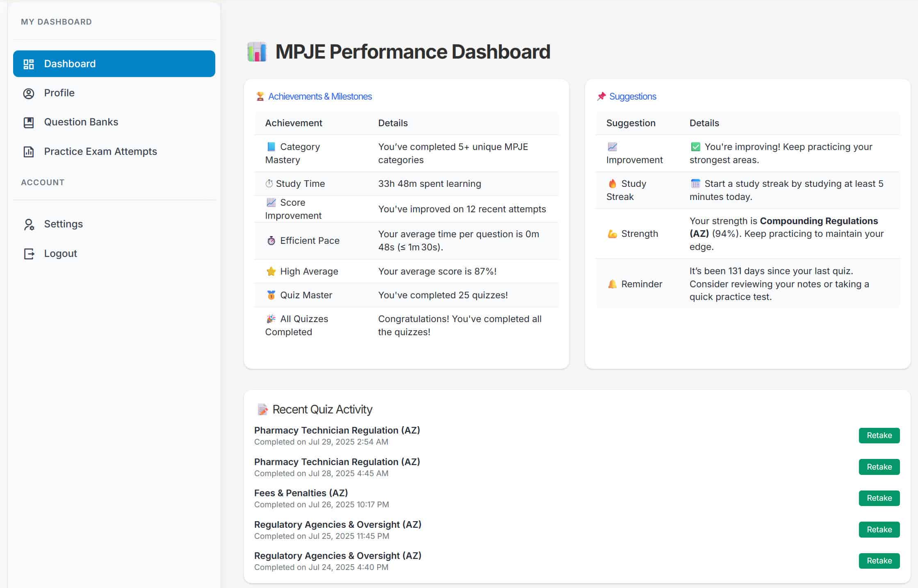Click the Achievements & Milestones heading link

pyautogui.click(x=320, y=97)
